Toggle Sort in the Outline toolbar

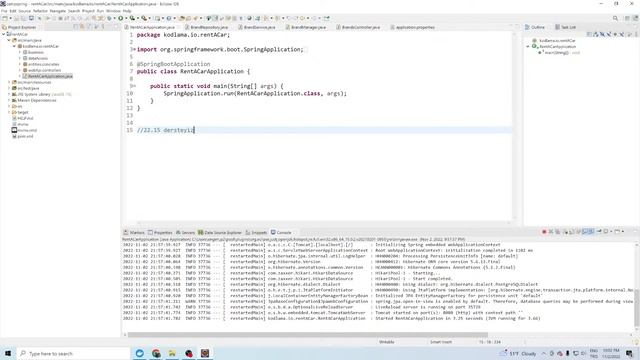click(x=596, y=34)
